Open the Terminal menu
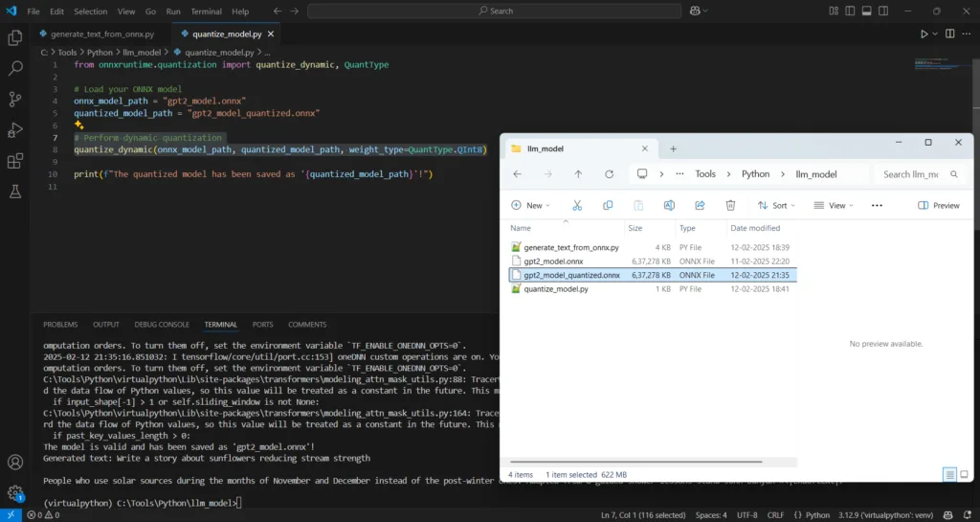 [x=207, y=11]
